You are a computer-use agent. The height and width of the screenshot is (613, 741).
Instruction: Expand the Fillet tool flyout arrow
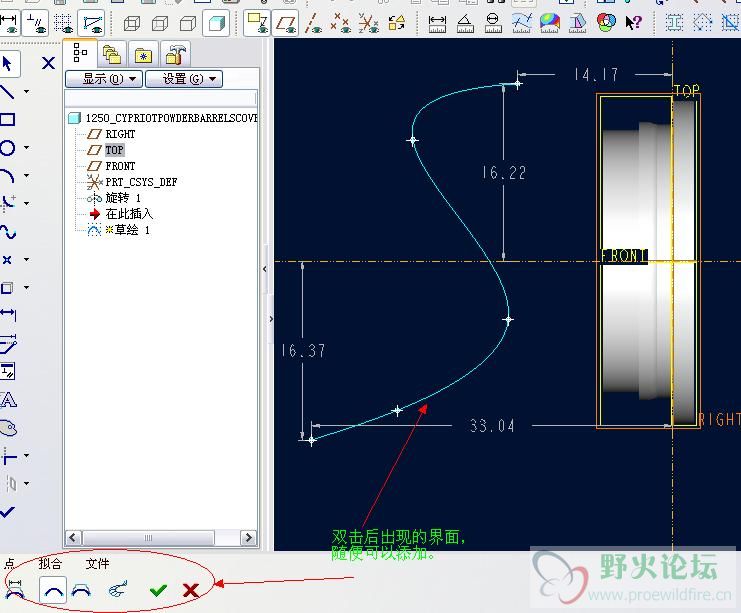[x=26, y=203]
